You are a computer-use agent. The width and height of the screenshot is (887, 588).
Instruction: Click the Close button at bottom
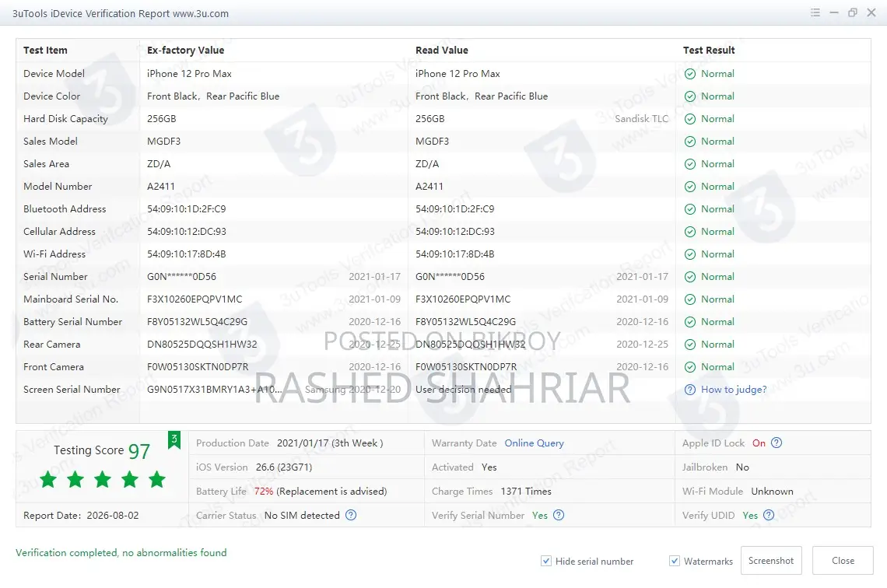coord(843,560)
